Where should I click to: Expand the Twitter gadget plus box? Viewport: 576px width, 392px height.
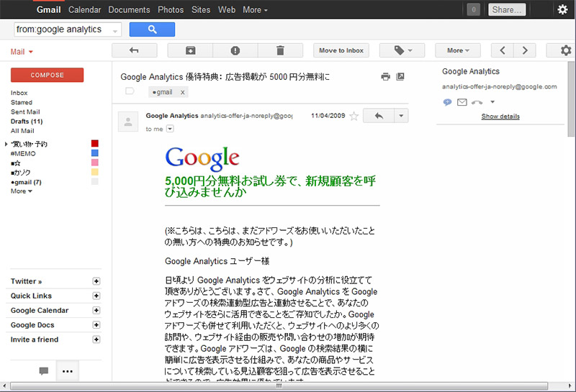[96, 281]
